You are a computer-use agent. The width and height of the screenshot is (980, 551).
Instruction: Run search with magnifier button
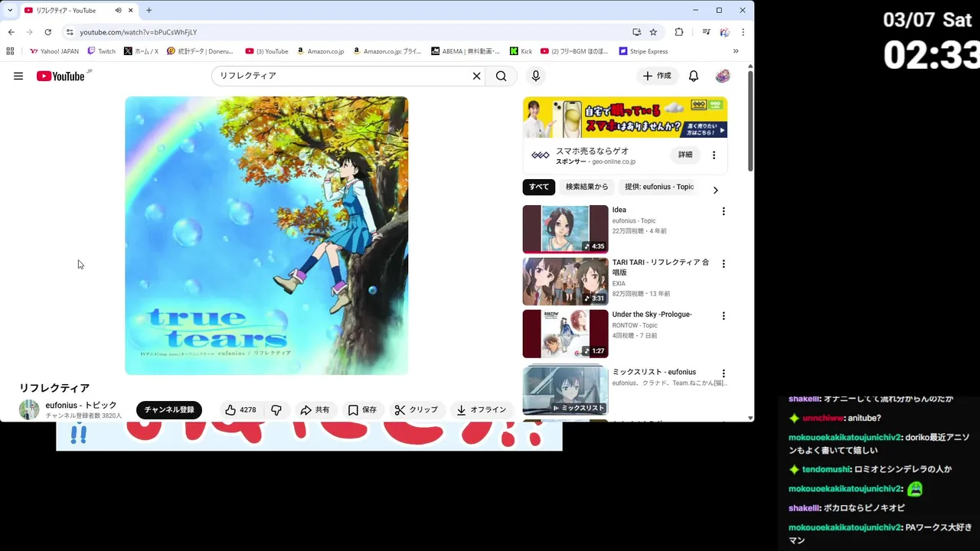click(x=501, y=76)
